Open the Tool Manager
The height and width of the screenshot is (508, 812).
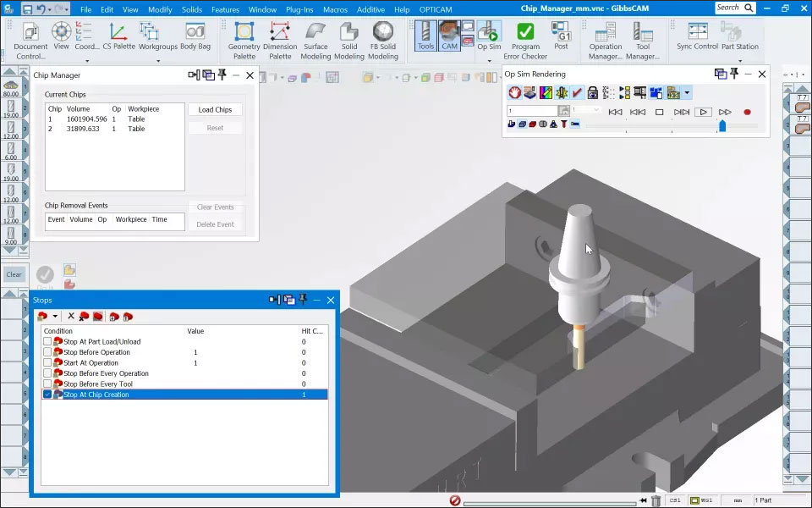tap(643, 41)
